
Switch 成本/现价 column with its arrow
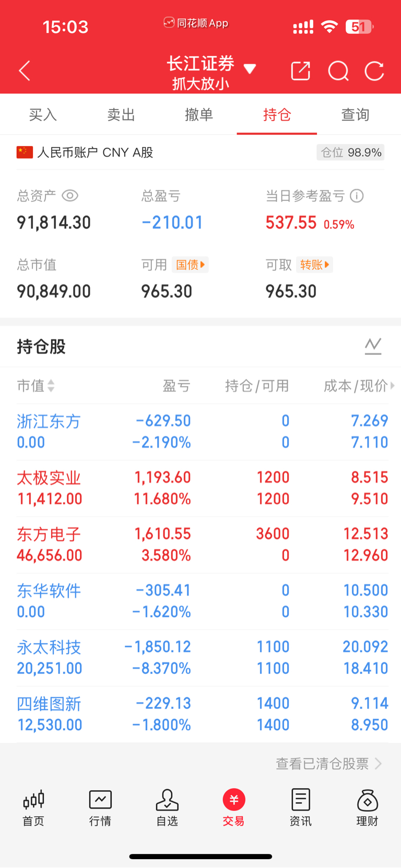coord(392,386)
